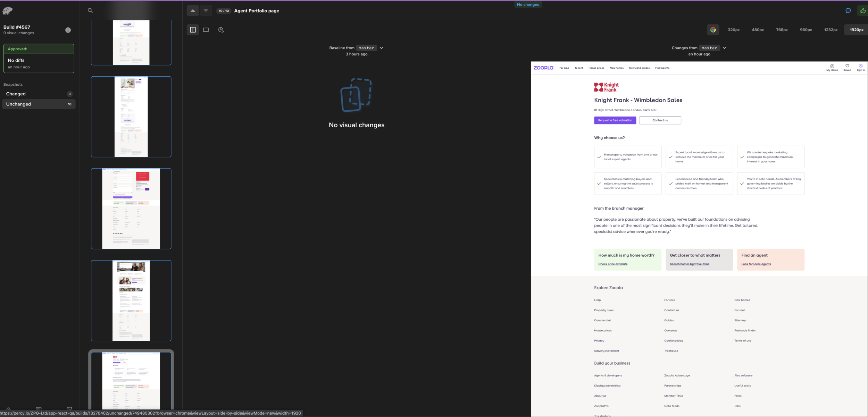Go to previous snapshot with up arrow

(x=193, y=11)
